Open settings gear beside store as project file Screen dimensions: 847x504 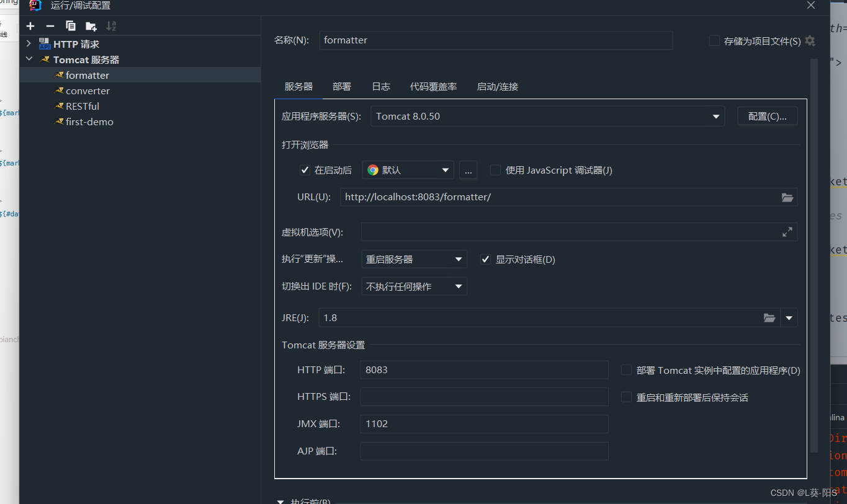[x=810, y=41]
